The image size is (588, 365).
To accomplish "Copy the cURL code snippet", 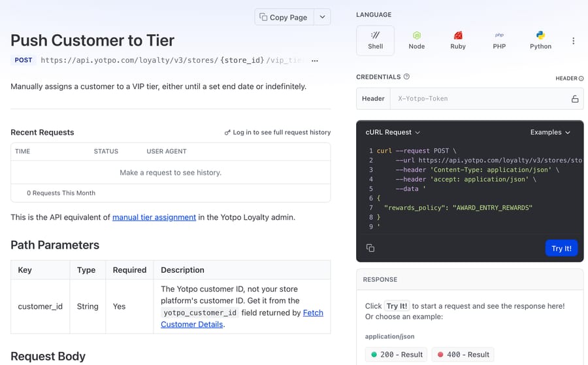I will coord(370,248).
